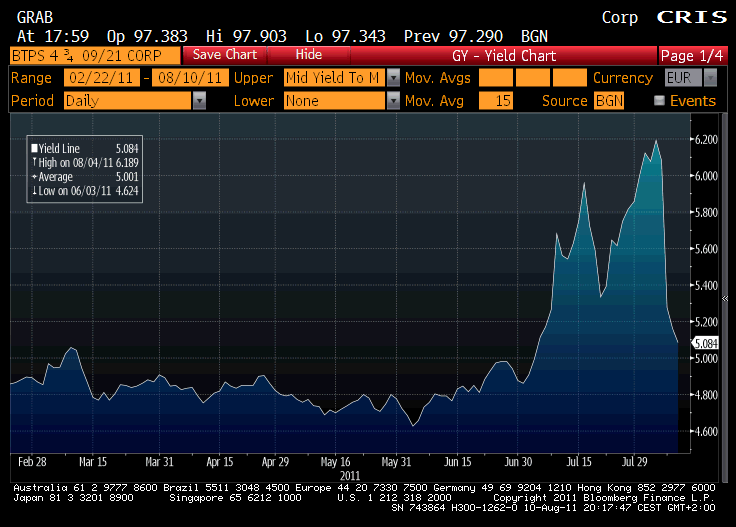Click the first Mov. Avgs input box
Image resolution: width=736 pixels, height=527 pixels.
coord(494,78)
